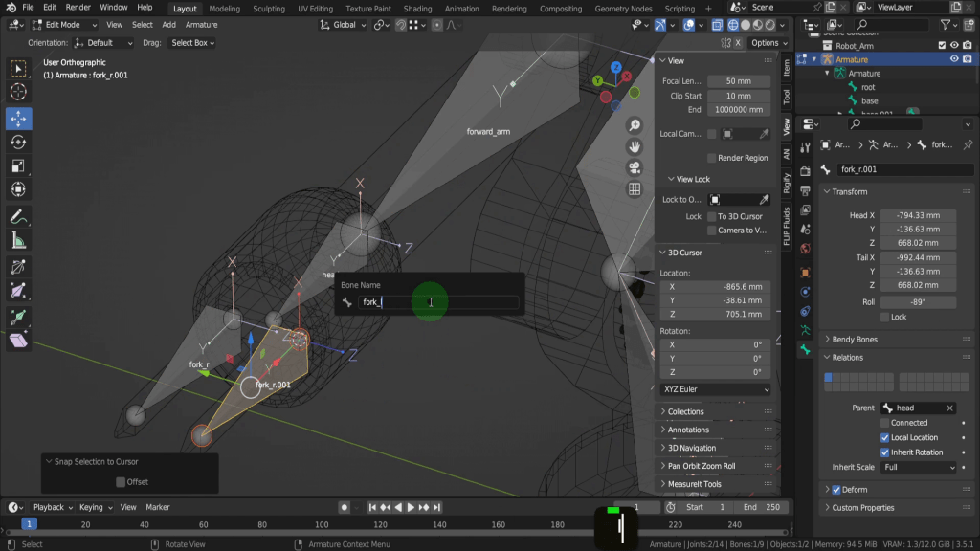Open the Armature menu in header
The width and height of the screenshot is (980, 551).
pos(201,25)
